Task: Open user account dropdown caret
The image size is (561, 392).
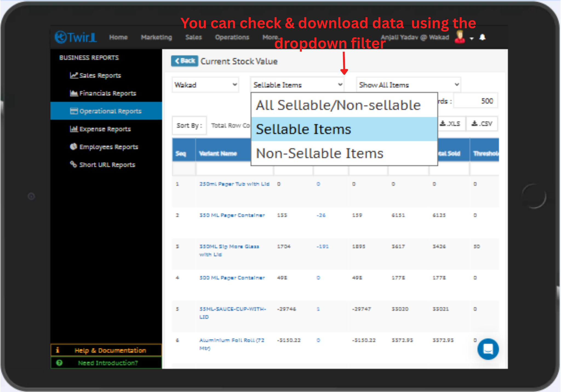Action: click(472, 38)
